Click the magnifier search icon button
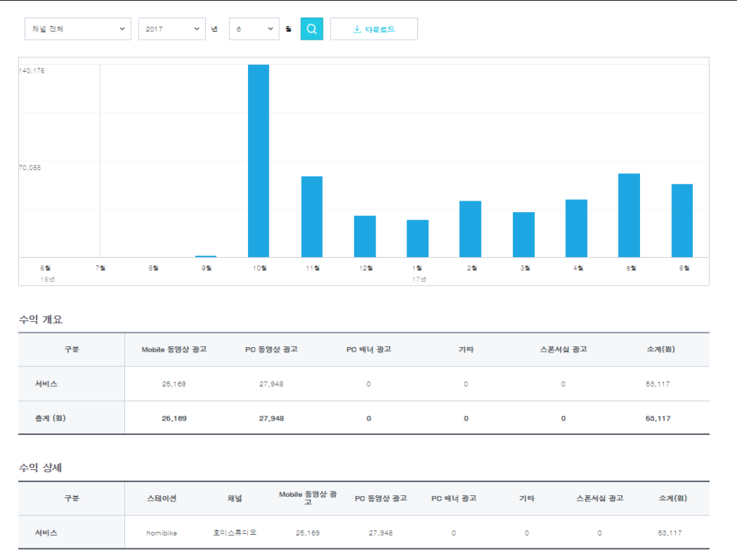The width and height of the screenshot is (737, 560). [311, 29]
